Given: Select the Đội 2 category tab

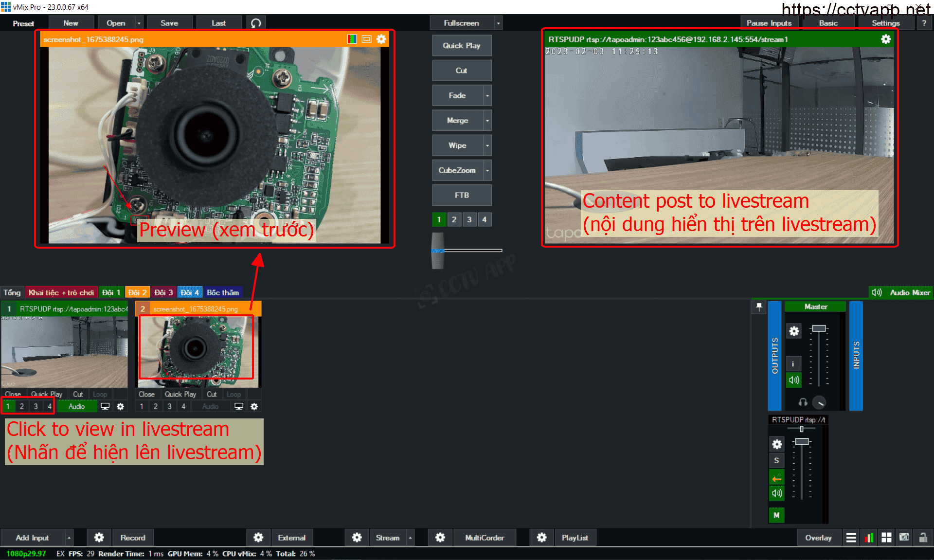Looking at the screenshot, I should [138, 292].
